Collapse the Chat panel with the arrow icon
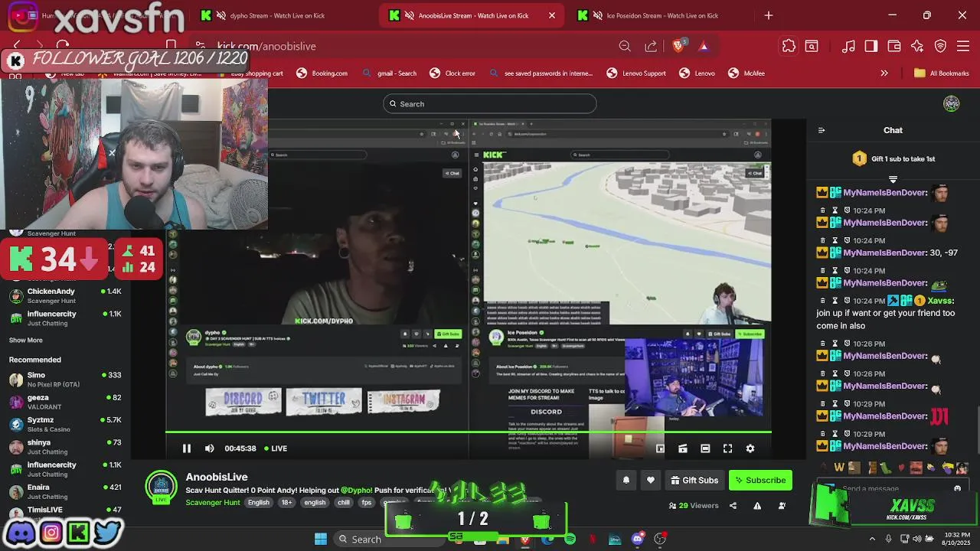The height and width of the screenshot is (551, 980). 821,130
